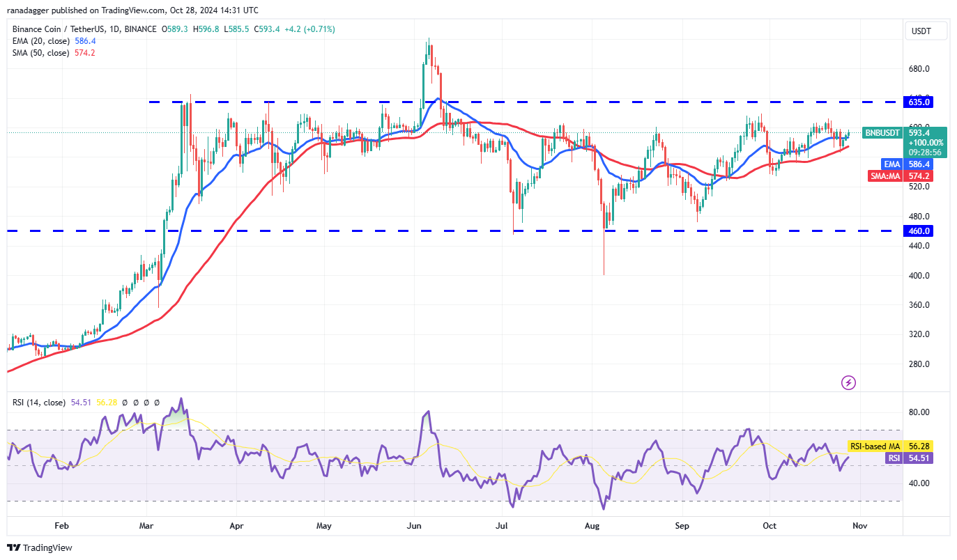
Task: Click the 400.0 price axis label
Action: pos(919,275)
